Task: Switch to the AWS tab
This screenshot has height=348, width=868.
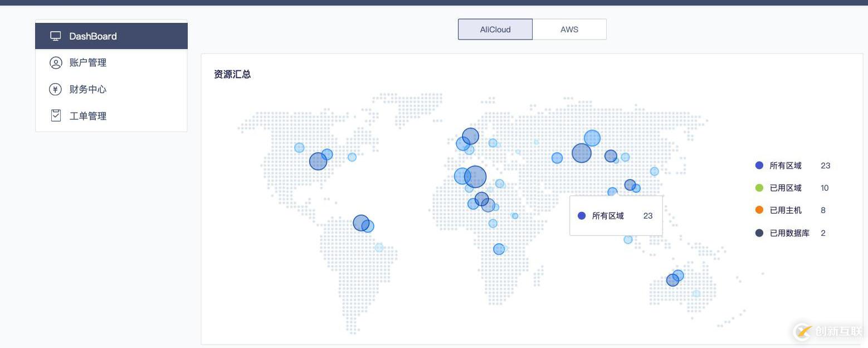Action: [x=569, y=30]
